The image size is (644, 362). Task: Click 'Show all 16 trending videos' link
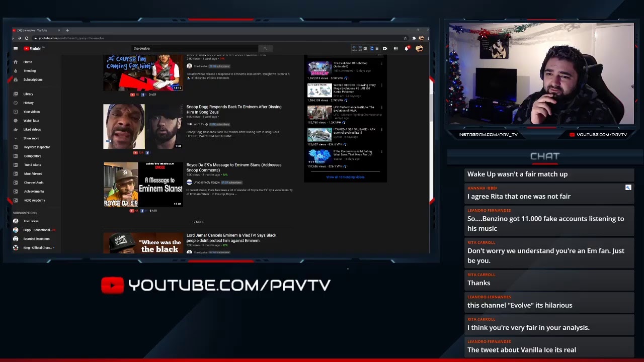345,177
